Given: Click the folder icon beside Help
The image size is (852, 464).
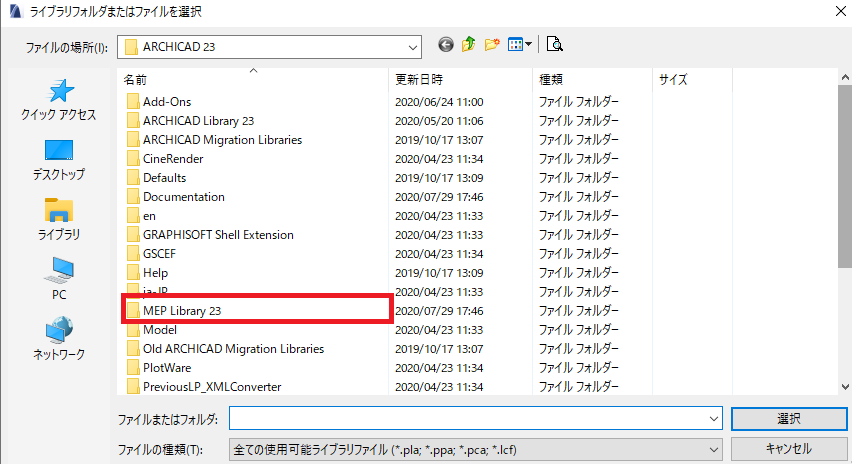Looking at the screenshot, I should 133,273.
